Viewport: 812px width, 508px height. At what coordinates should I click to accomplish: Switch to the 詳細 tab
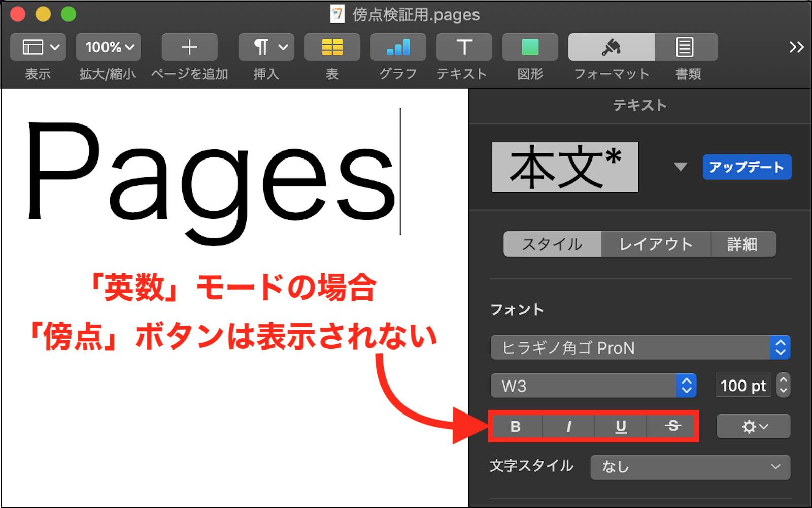(x=742, y=244)
